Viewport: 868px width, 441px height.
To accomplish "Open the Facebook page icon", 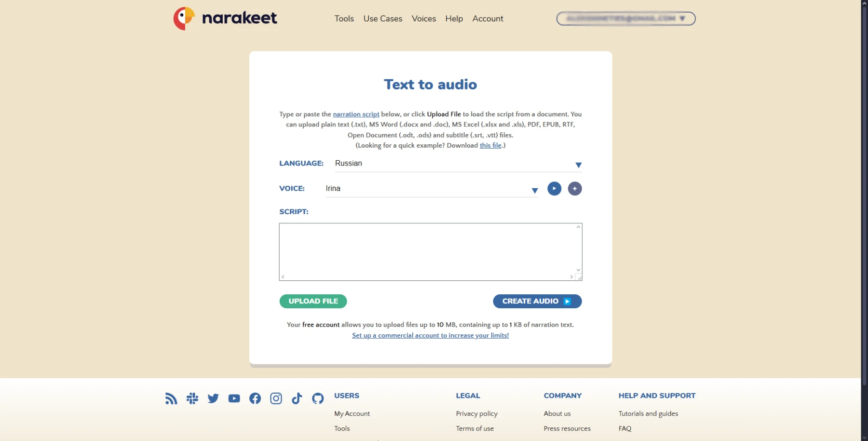I will (255, 399).
